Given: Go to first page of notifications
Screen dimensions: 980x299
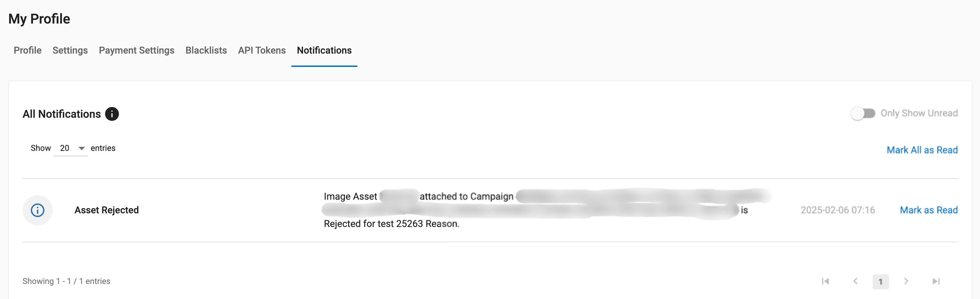Looking at the screenshot, I should pos(825,282).
